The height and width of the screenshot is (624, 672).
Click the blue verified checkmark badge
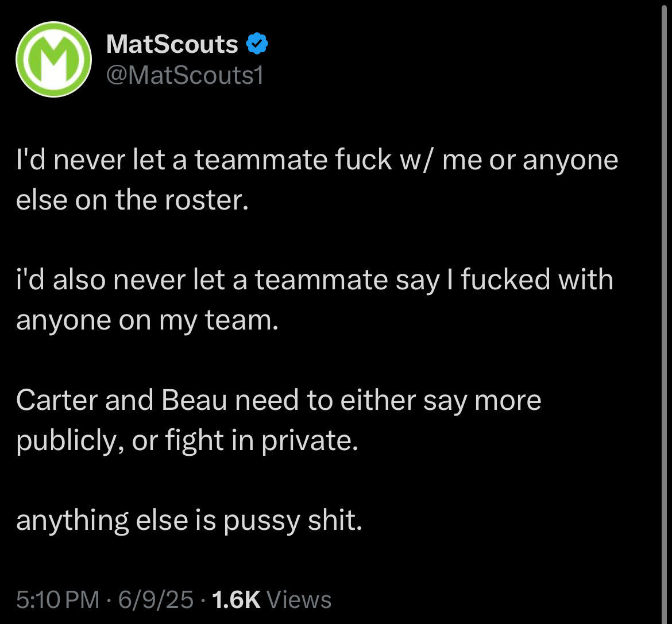257,43
